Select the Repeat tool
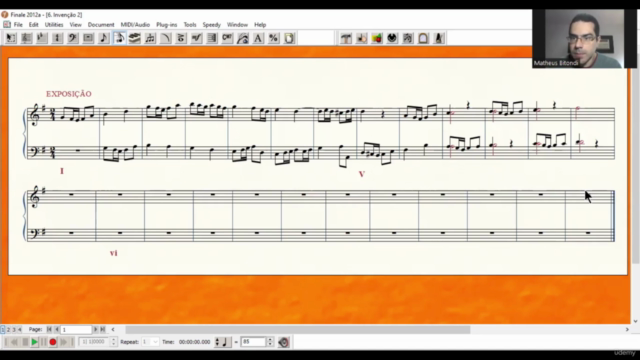 click(x=212, y=38)
